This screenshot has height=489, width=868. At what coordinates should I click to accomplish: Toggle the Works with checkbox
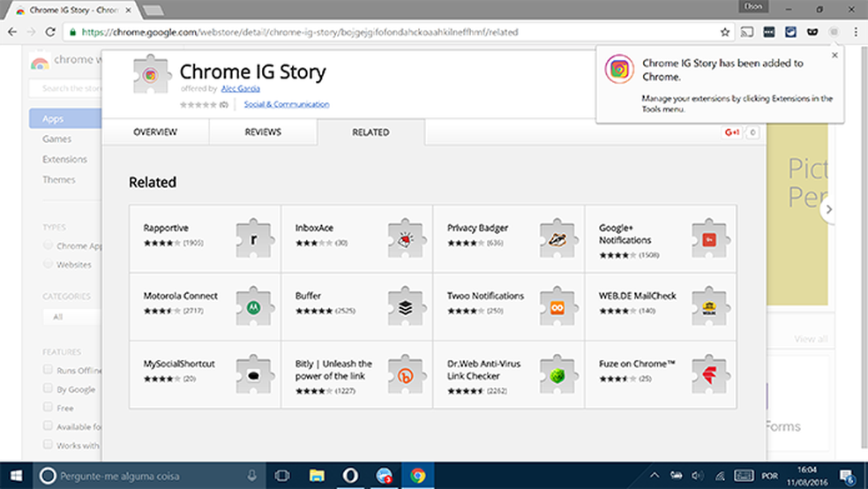48,445
